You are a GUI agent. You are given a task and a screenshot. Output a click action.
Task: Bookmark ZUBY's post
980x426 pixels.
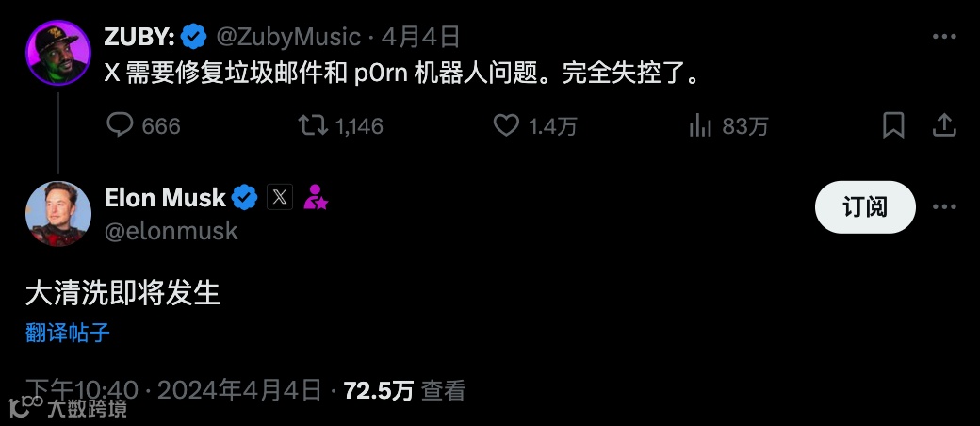tap(893, 125)
